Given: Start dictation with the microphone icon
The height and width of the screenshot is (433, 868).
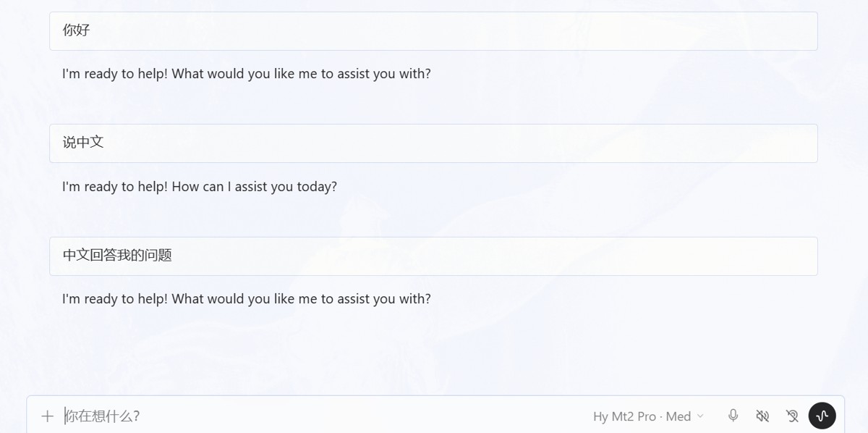Looking at the screenshot, I should point(733,416).
